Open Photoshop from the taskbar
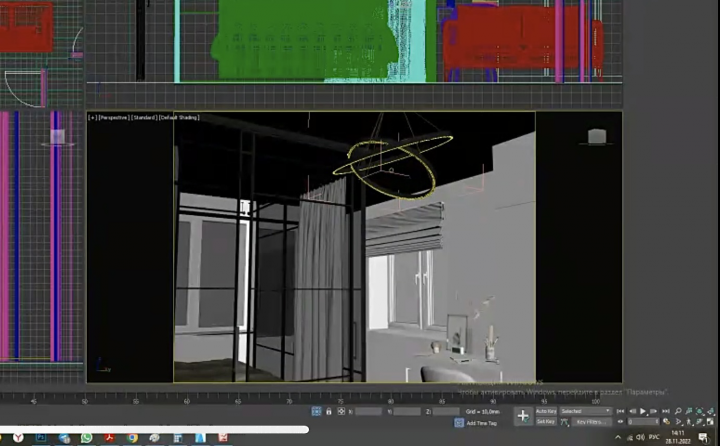Screen dimensions: 720x446 (41, 438)
